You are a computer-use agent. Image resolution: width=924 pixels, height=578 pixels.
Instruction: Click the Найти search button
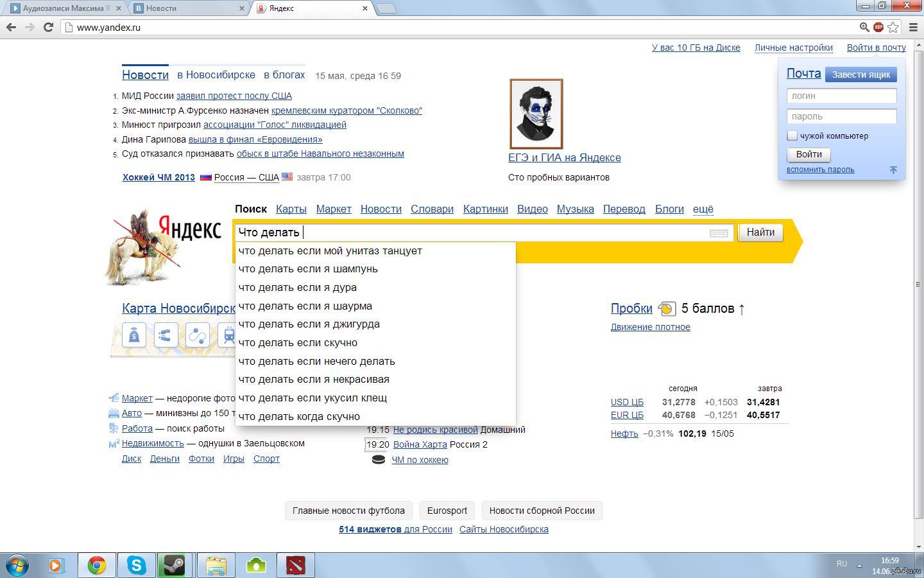pyautogui.click(x=760, y=232)
